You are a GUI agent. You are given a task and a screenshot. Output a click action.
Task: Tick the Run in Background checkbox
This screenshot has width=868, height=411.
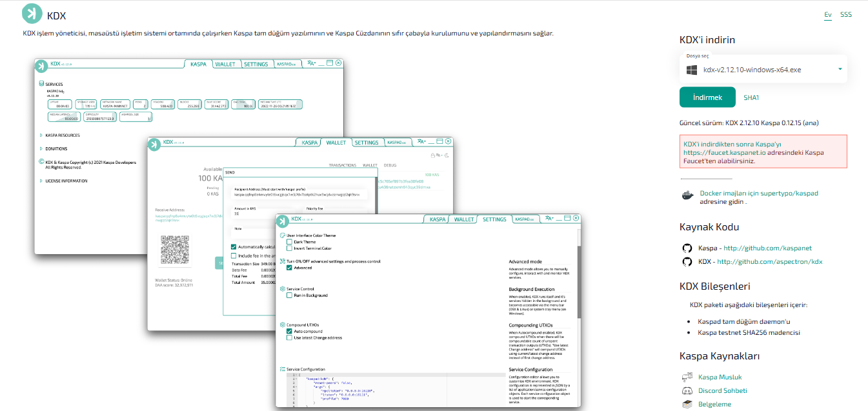[x=290, y=296]
